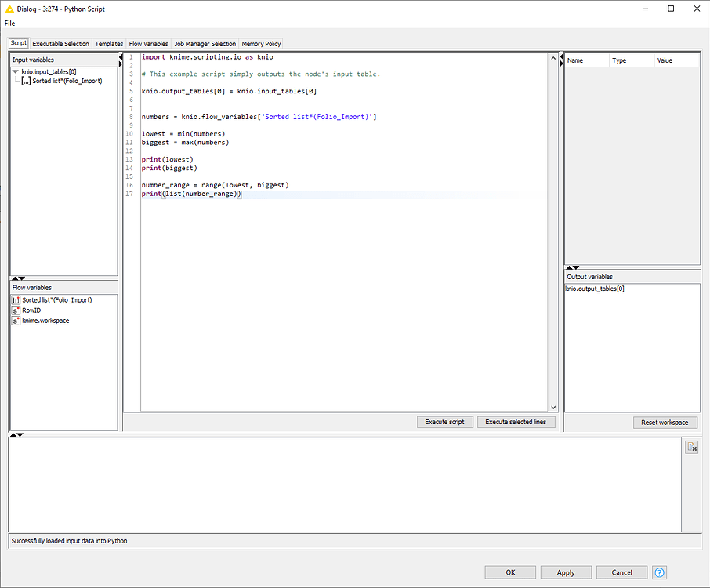This screenshot has width=710, height=588.
Task: Click Execute selected lines
Action: pyautogui.click(x=516, y=422)
